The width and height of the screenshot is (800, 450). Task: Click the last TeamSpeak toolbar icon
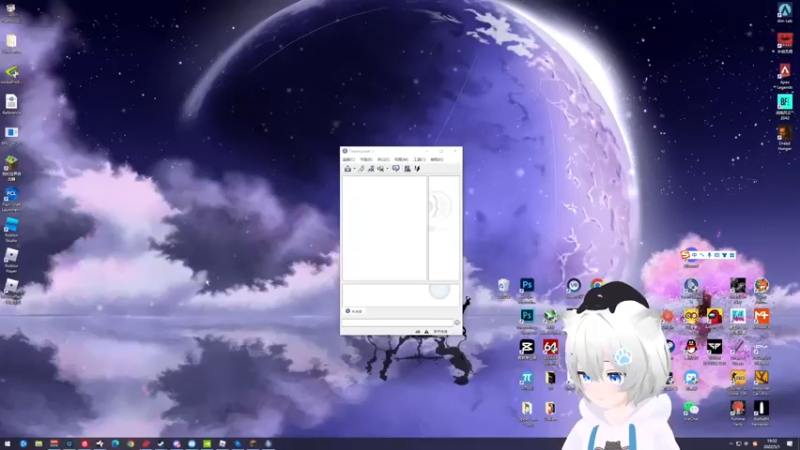click(x=417, y=169)
